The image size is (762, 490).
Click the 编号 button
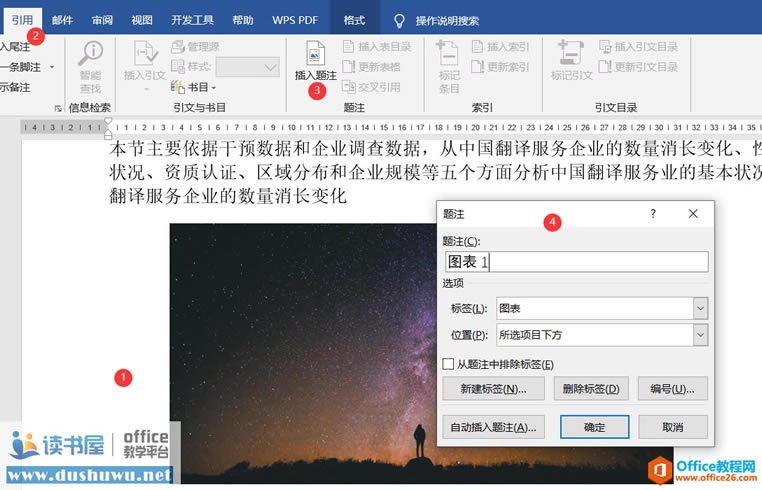point(673,388)
